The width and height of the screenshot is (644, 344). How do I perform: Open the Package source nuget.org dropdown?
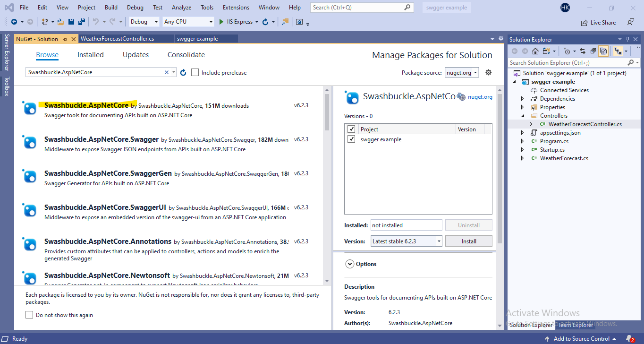462,72
